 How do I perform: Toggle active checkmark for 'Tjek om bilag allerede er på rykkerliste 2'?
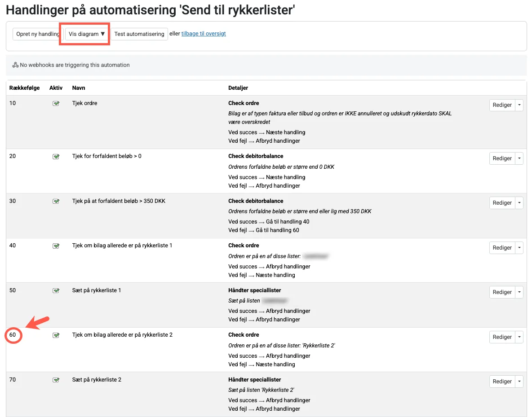[56, 335]
